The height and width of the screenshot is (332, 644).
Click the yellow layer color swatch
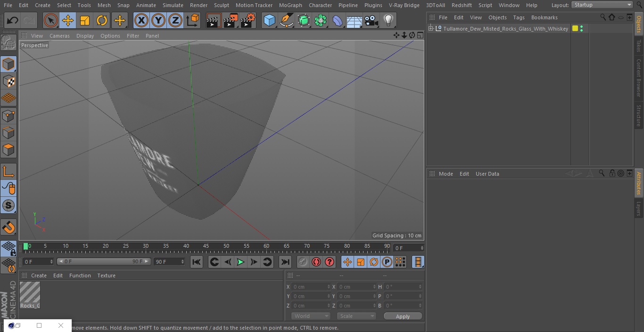(575, 29)
